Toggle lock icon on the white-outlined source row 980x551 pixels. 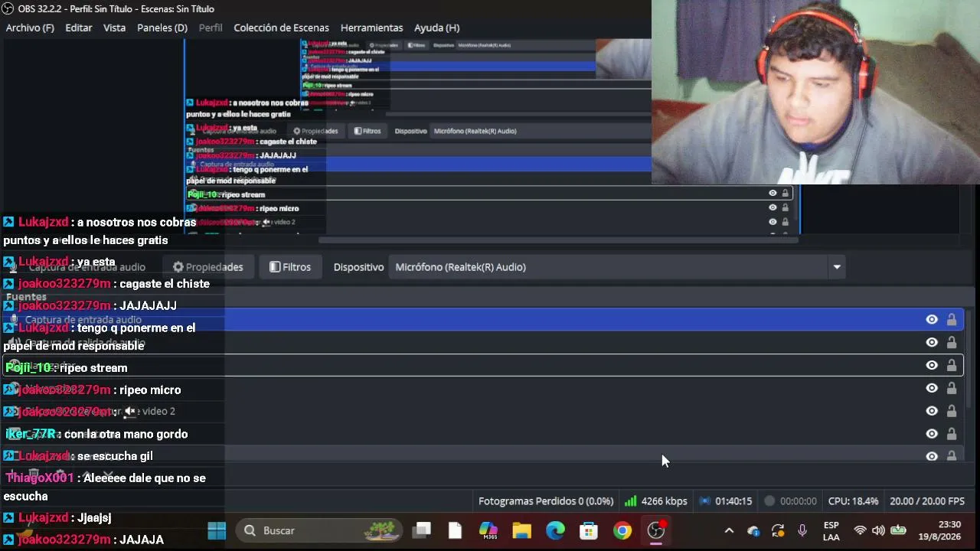click(952, 366)
